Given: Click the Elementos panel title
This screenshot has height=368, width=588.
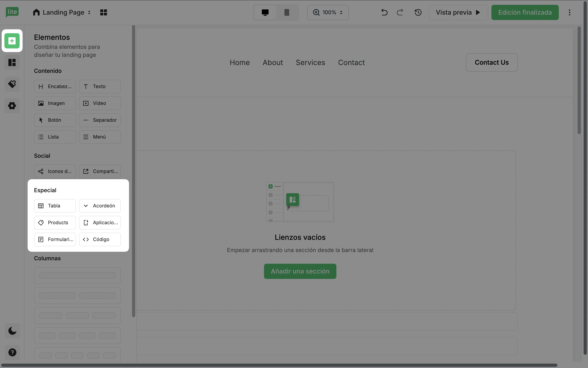Looking at the screenshot, I should click(x=52, y=37).
